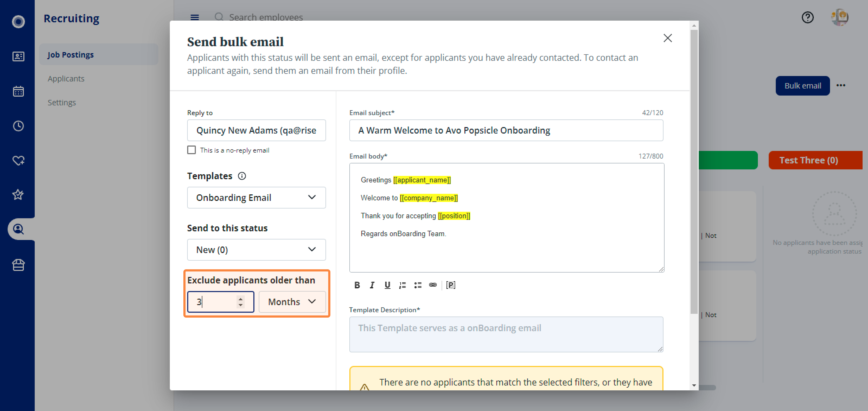868x411 pixels.
Task: Open the Months unit dropdown
Action: (292, 302)
